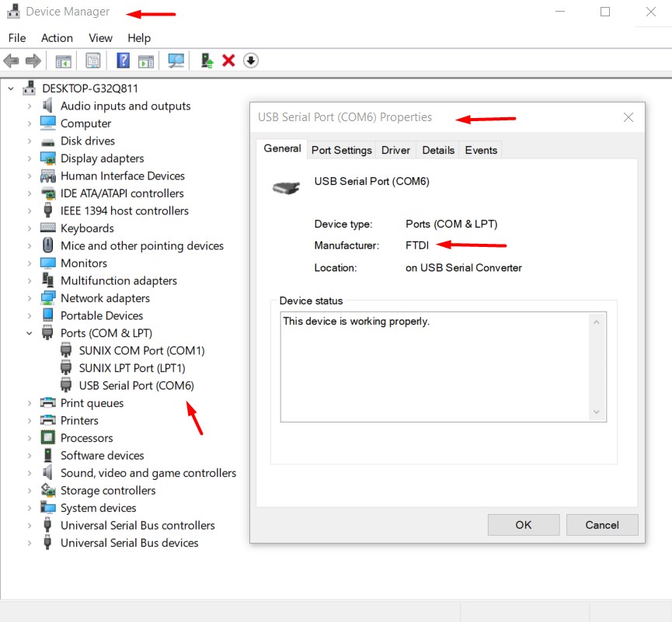
Task: Click the IEEE 1394 host controllers icon
Action: [x=47, y=210]
